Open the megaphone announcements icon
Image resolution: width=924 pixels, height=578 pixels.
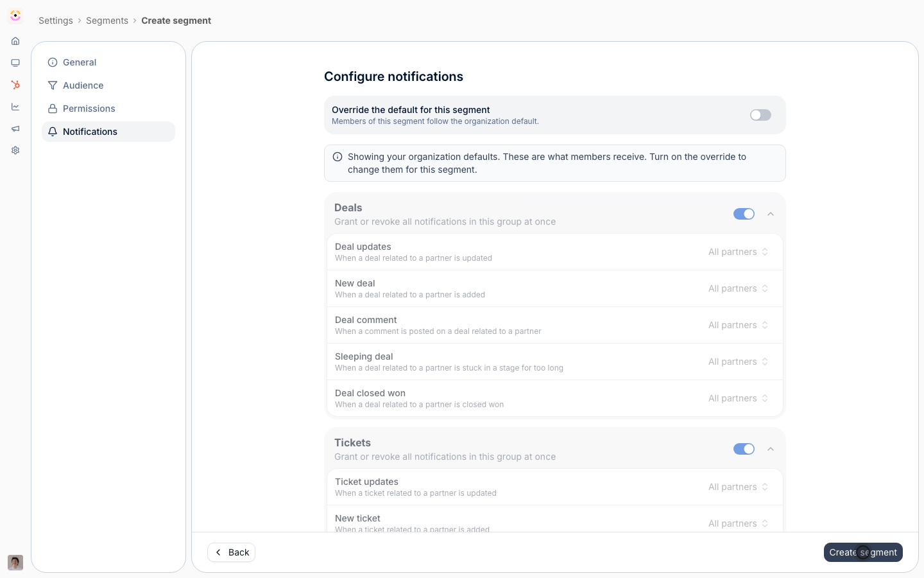(15, 128)
